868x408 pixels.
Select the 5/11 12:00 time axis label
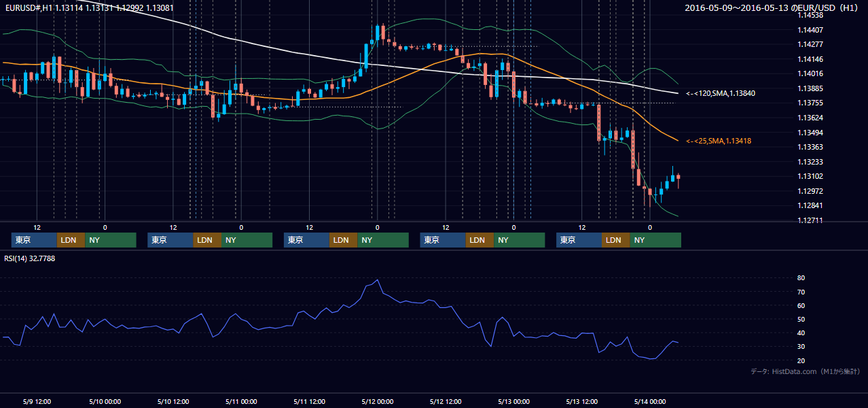tap(309, 401)
